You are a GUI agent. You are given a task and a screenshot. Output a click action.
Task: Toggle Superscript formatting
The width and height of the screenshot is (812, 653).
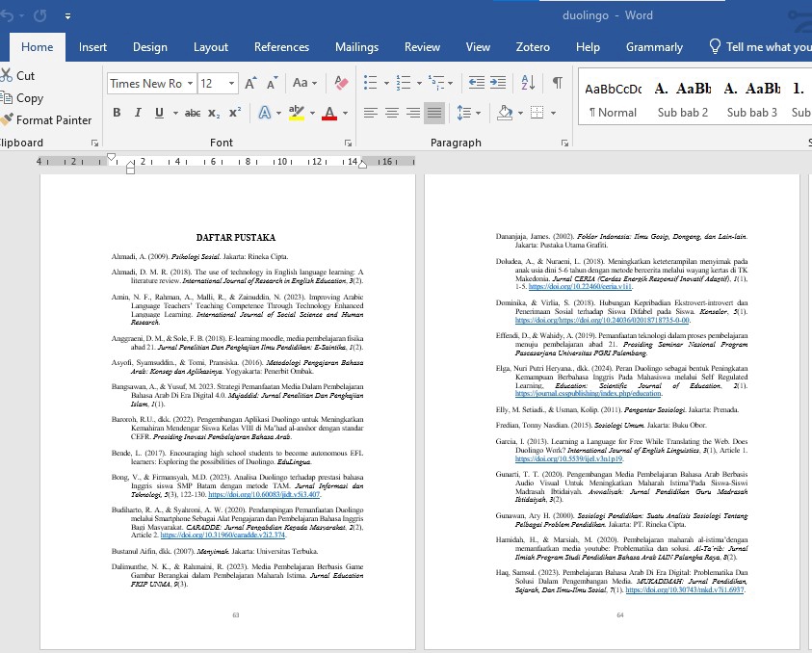[x=235, y=113]
